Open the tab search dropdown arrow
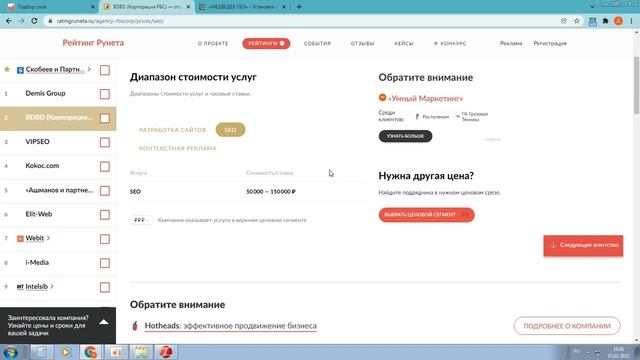Image resolution: width=640 pixels, height=360 pixels. point(592,6)
